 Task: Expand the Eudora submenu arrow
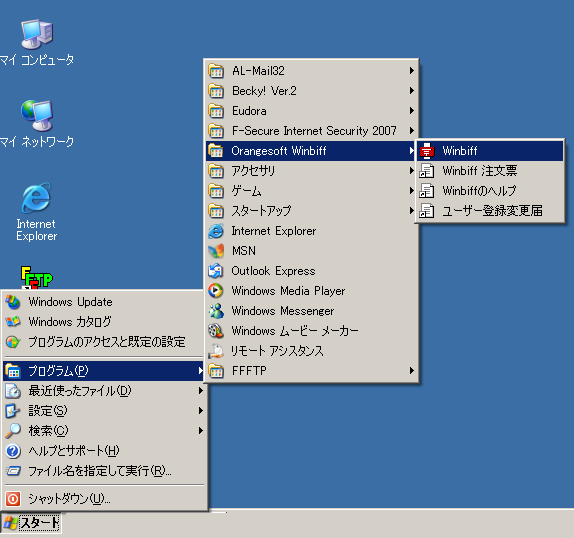(412, 111)
